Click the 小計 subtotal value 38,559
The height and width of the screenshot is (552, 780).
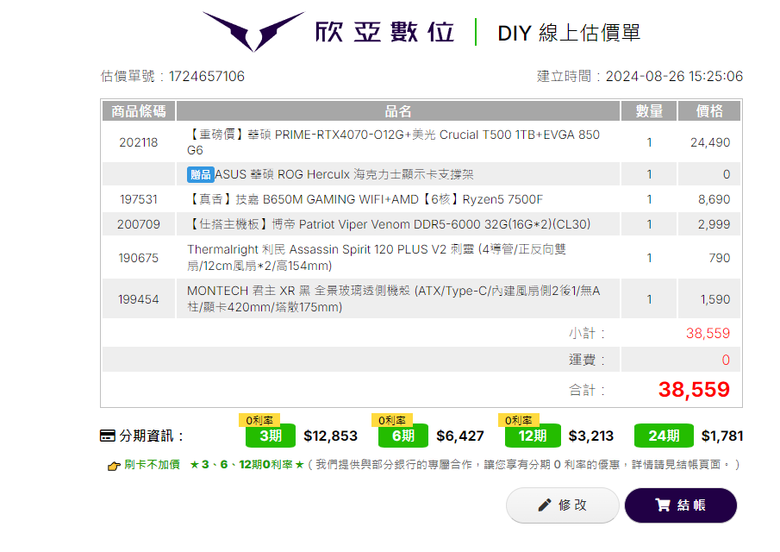[x=708, y=333]
